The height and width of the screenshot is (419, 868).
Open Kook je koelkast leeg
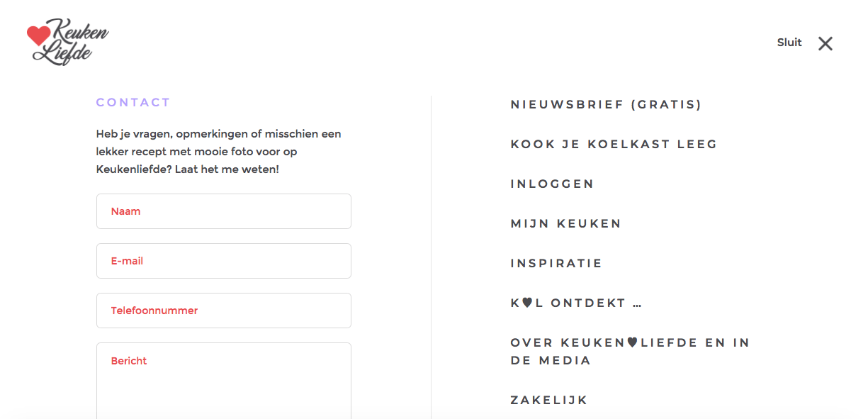[614, 145]
